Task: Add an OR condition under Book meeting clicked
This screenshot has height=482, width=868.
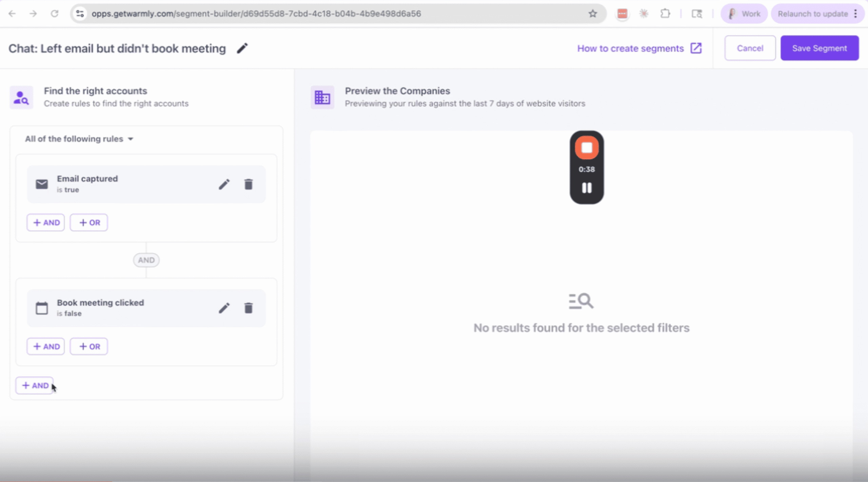Action: 89,347
